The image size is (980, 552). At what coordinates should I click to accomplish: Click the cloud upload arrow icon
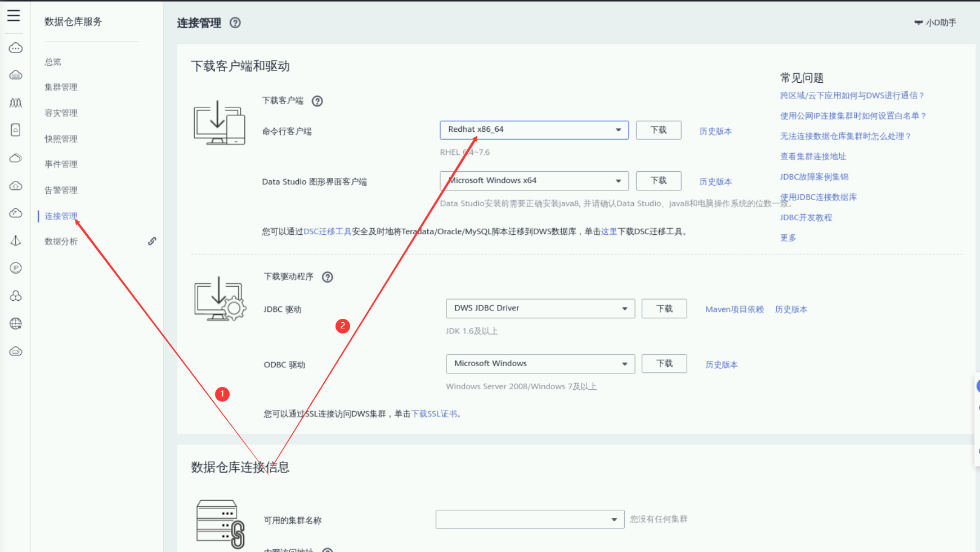[x=16, y=185]
